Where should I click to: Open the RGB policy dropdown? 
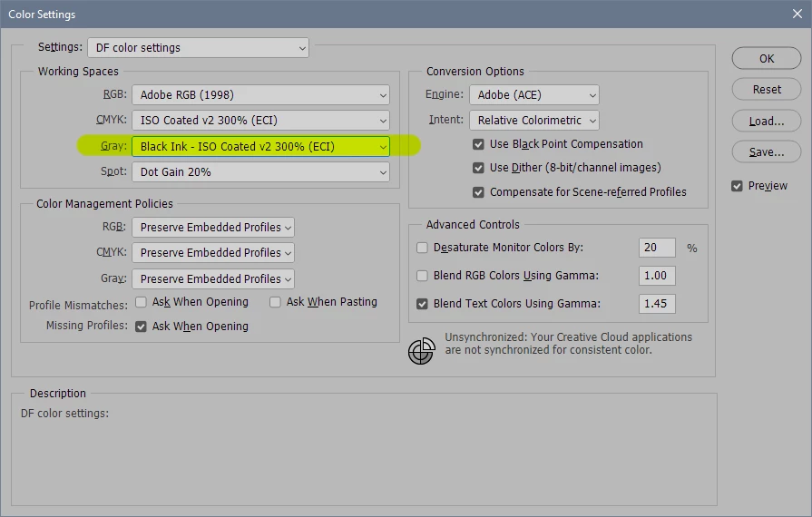[x=213, y=227]
